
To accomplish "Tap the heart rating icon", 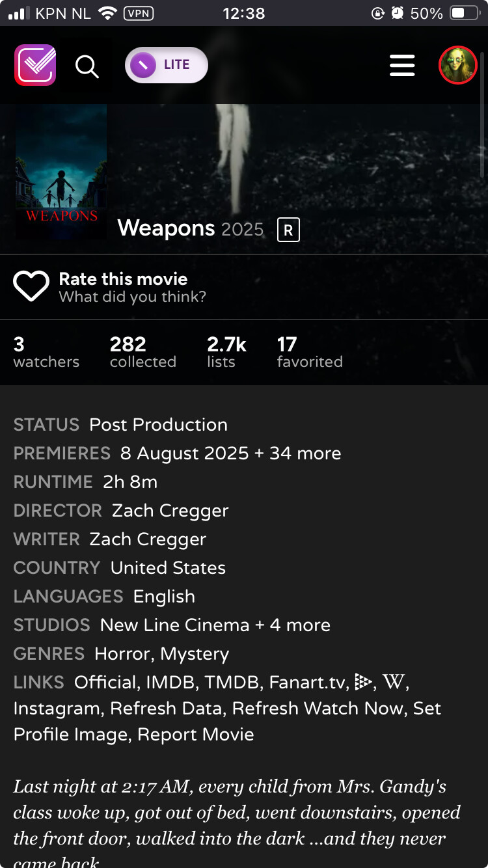I will point(31,286).
